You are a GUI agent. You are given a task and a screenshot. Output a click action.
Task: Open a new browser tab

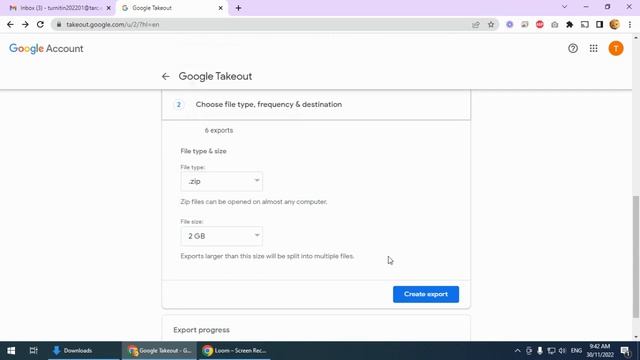coord(238,8)
